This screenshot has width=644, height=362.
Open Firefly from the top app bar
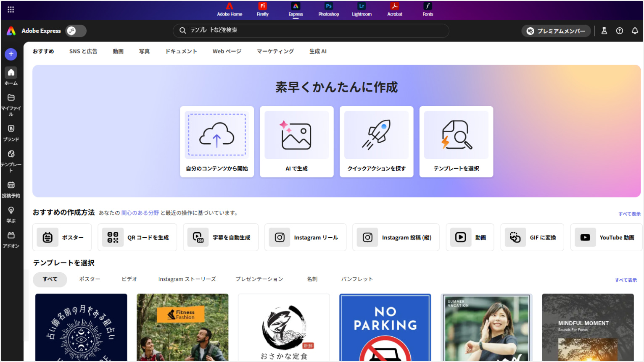(x=262, y=9)
